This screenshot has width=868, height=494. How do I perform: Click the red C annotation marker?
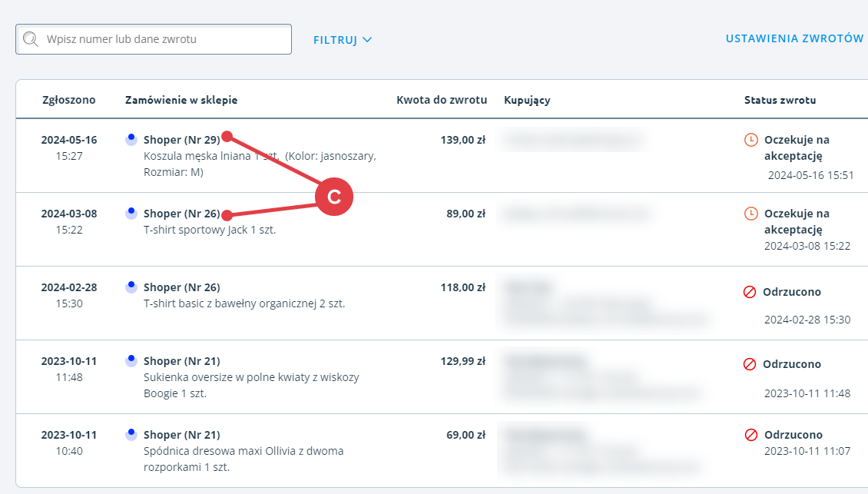click(334, 197)
